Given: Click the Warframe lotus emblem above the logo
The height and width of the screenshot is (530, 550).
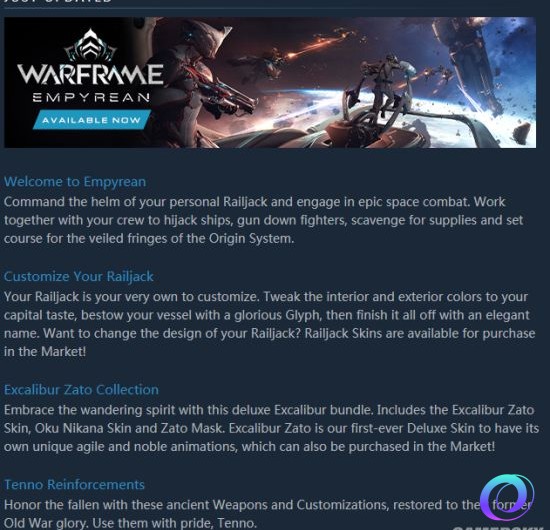Looking at the screenshot, I should [90, 46].
